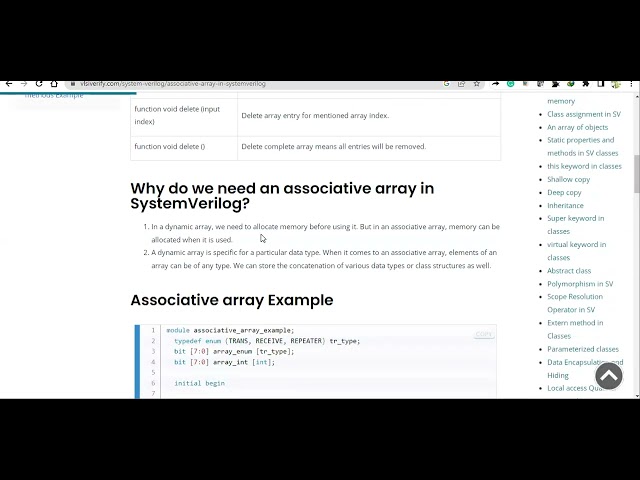Open the An array of objects link
This screenshot has height=480, width=640.
(578, 127)
